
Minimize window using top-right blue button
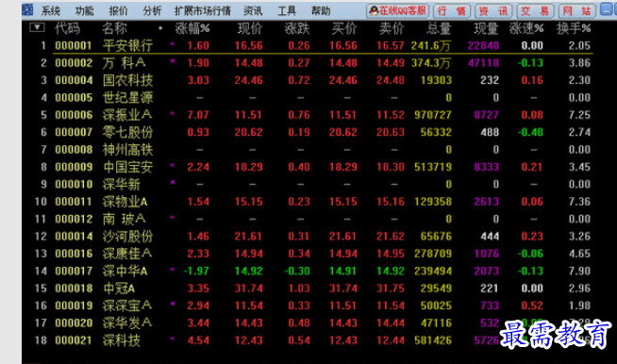tap(607, 9)
